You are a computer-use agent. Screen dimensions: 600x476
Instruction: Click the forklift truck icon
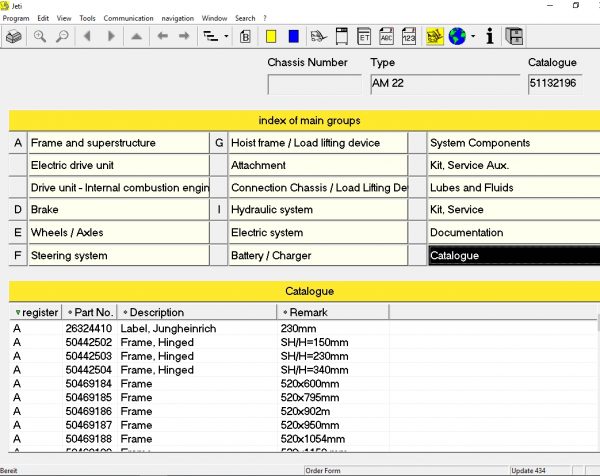318,37
